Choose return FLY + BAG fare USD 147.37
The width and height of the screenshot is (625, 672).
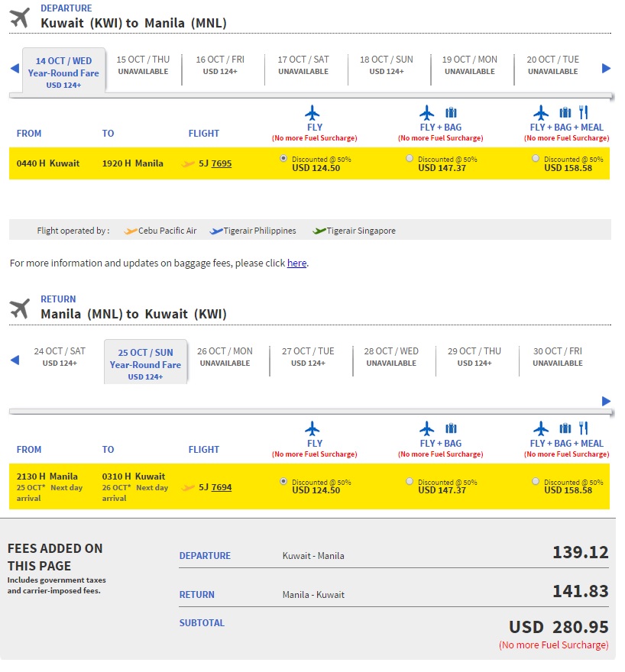click(410, 481)
